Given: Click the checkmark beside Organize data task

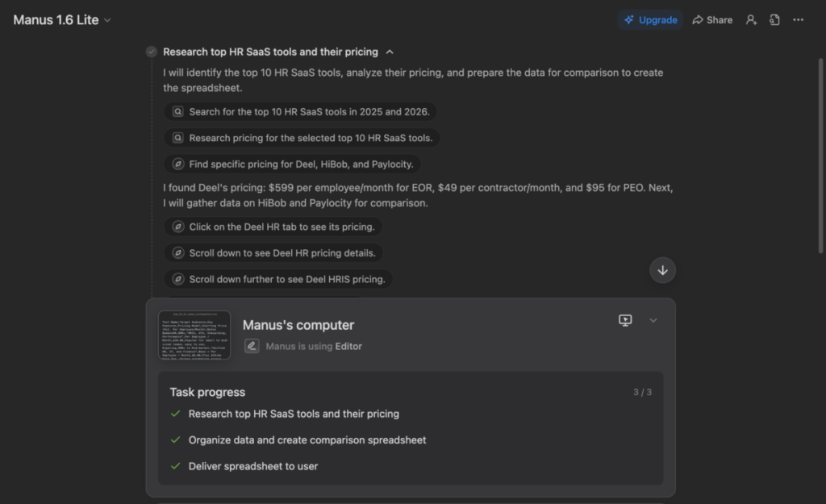Looking at the screenshot, I should pyautogui.click(x=174, y=439).
